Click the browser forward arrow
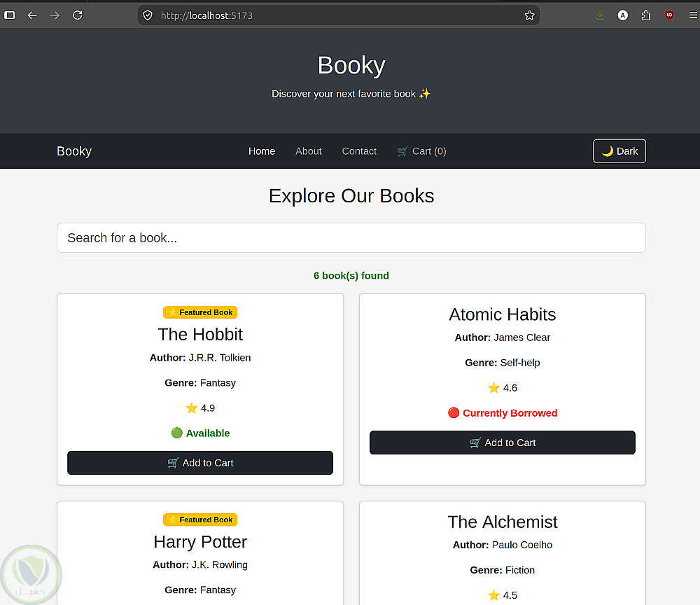The width and height of the screenshot is (700, 605). (x=55, y=15)
